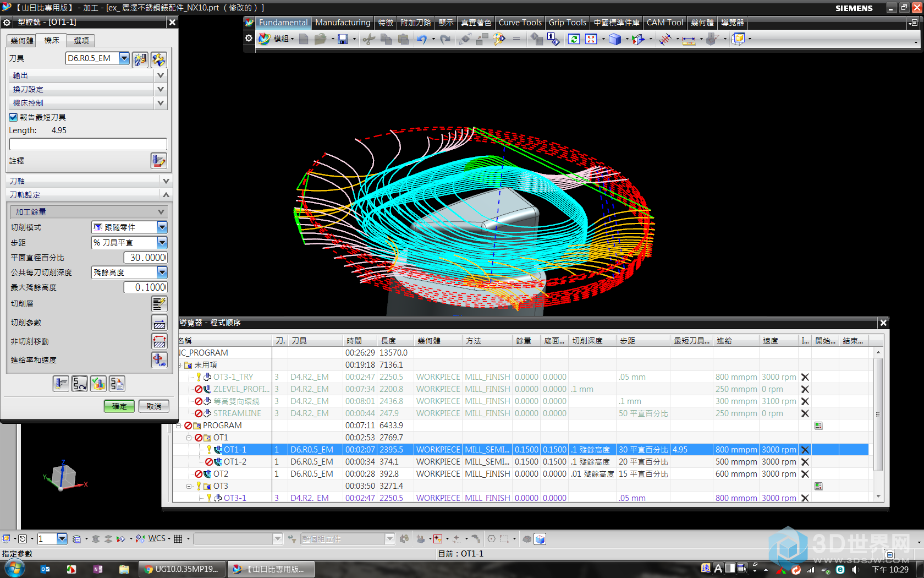Toggle the 報告最短刀具 checkbox
This screenshot has width=924, height=578.
pos(13,117)
